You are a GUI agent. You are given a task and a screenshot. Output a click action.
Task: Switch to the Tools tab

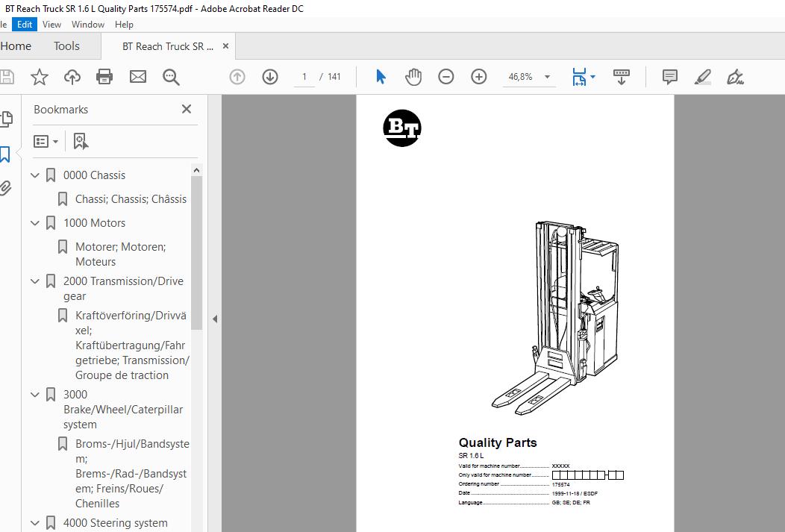point(66,46)
